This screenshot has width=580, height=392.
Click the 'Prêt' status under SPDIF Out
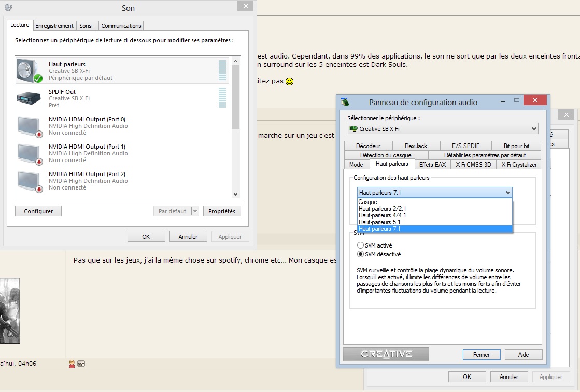point(54,105)
